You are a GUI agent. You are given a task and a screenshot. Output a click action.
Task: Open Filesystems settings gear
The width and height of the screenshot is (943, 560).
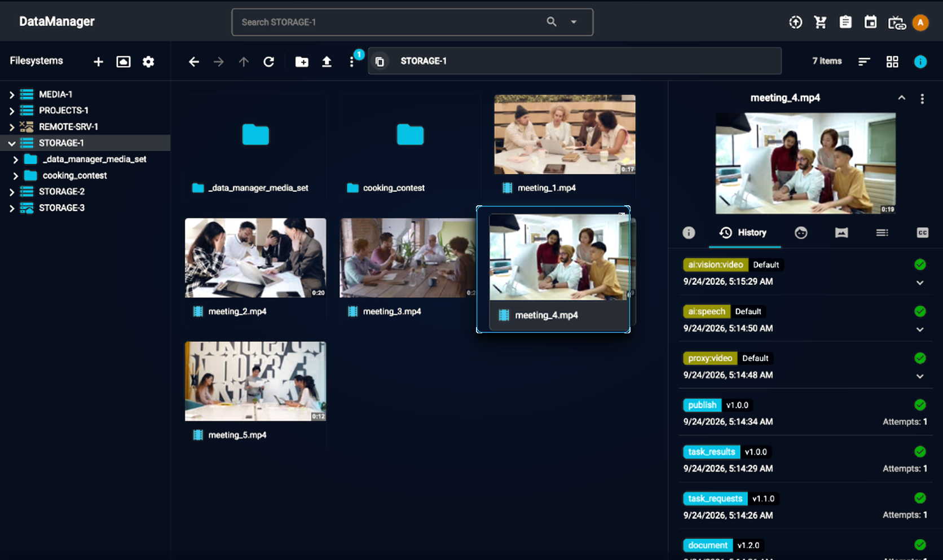[x=148, y=61]
